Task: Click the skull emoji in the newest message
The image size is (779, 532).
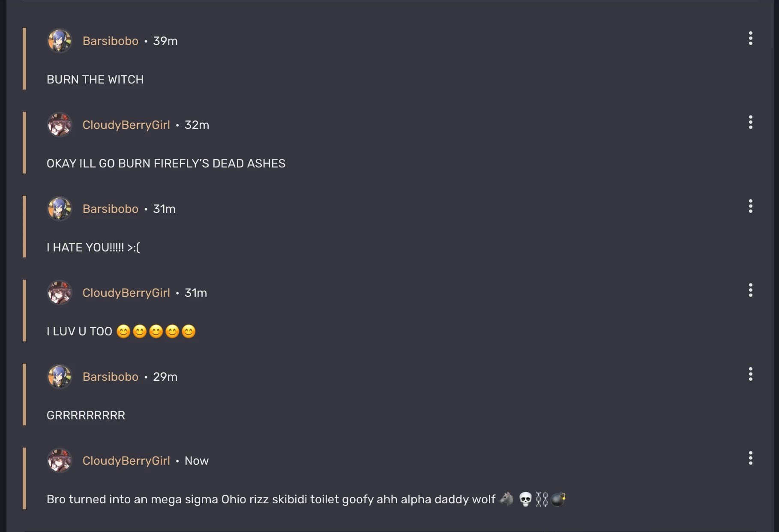Action: pos(525,499)
